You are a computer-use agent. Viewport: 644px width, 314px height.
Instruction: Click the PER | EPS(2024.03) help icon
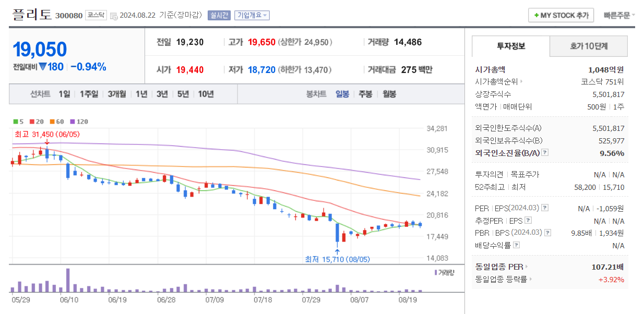tap(544, 208)
